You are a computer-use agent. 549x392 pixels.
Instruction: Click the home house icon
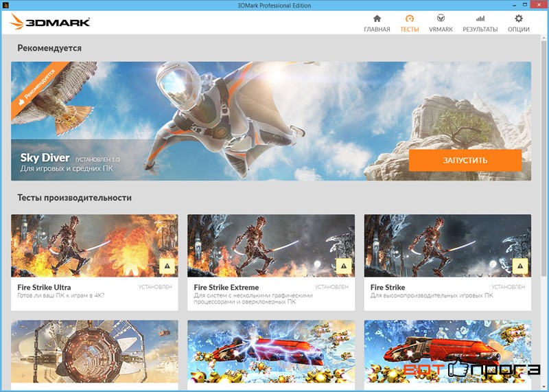[377, 19]
